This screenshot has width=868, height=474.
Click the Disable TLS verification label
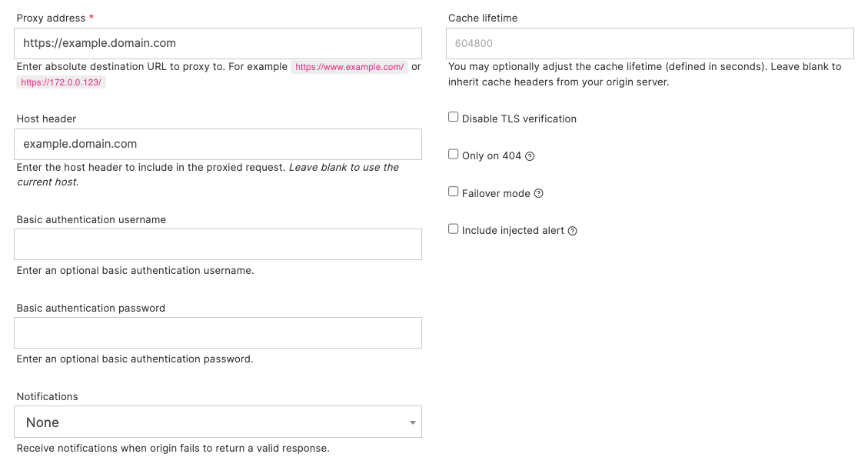[x=519, y=118]
